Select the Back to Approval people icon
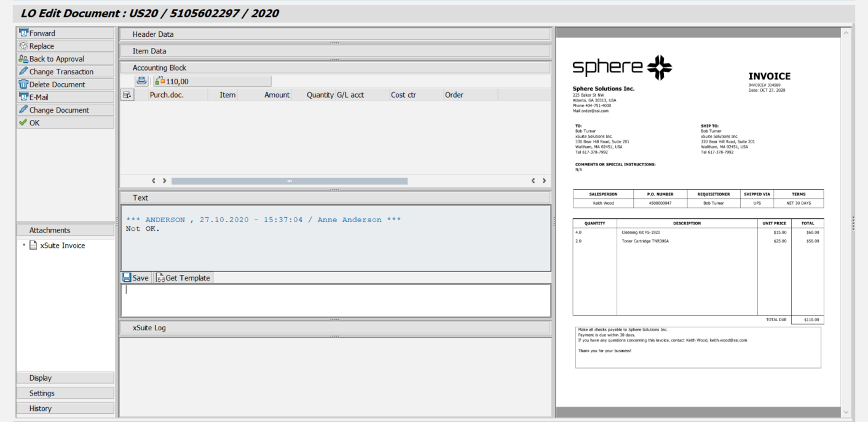Viewport: 868px width, 422px height. (x=23, y=58)
